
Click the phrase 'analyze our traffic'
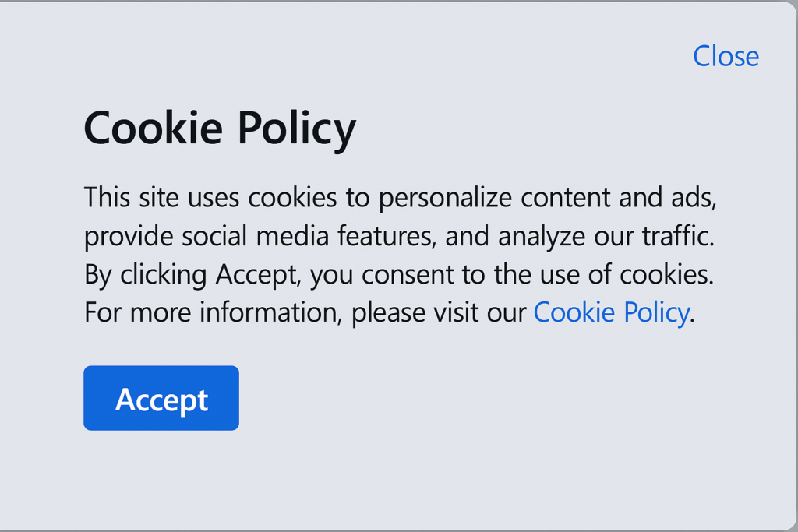click(605, 237)
